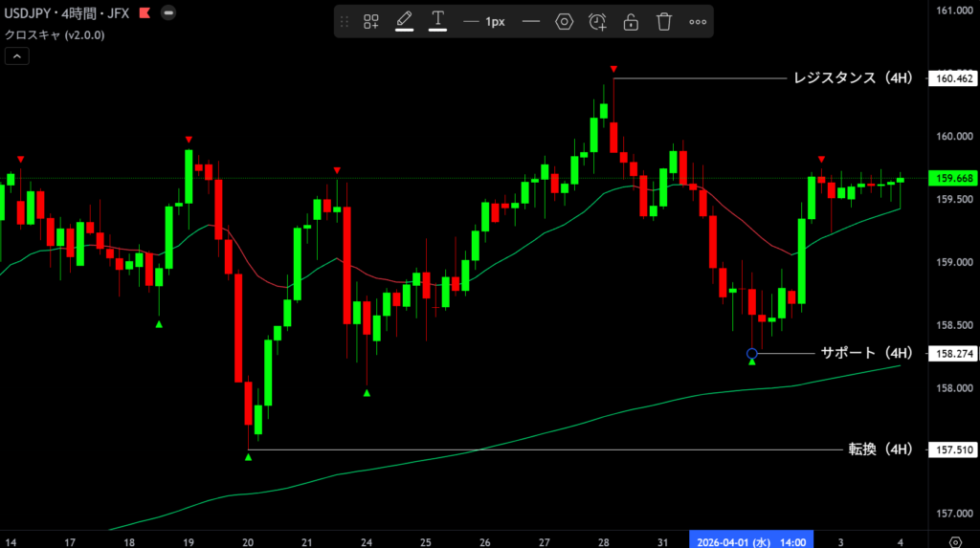Collapse the indicator legend with chevron
The height and width of the screenshot is (548, 980).
point(16,56)
